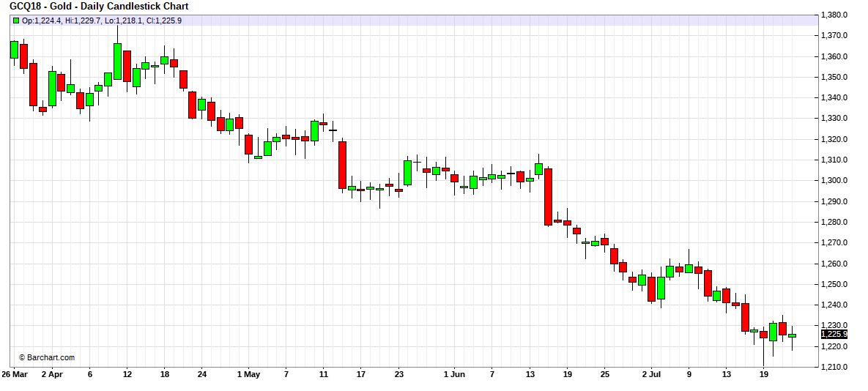Viewport: 868px width, 391px height.
Task: Click the 1 May date label
Action: coord(248,374)
